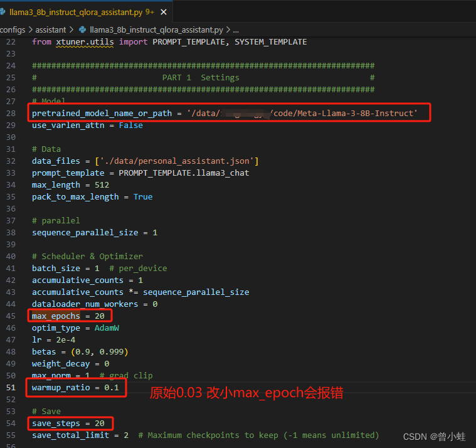Click on pretrained_model_name_or_path variable

point(102,114)
